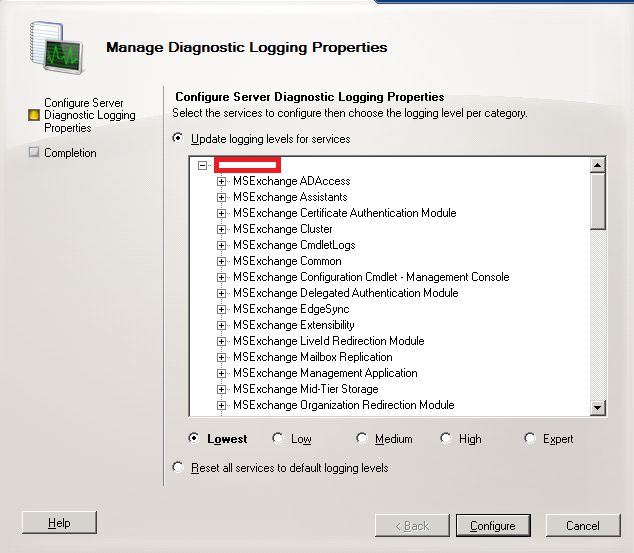Expand the MSExchange EdgeSync node
The image size is (634, 553).
pyautogui.click(x=221, y=309)
